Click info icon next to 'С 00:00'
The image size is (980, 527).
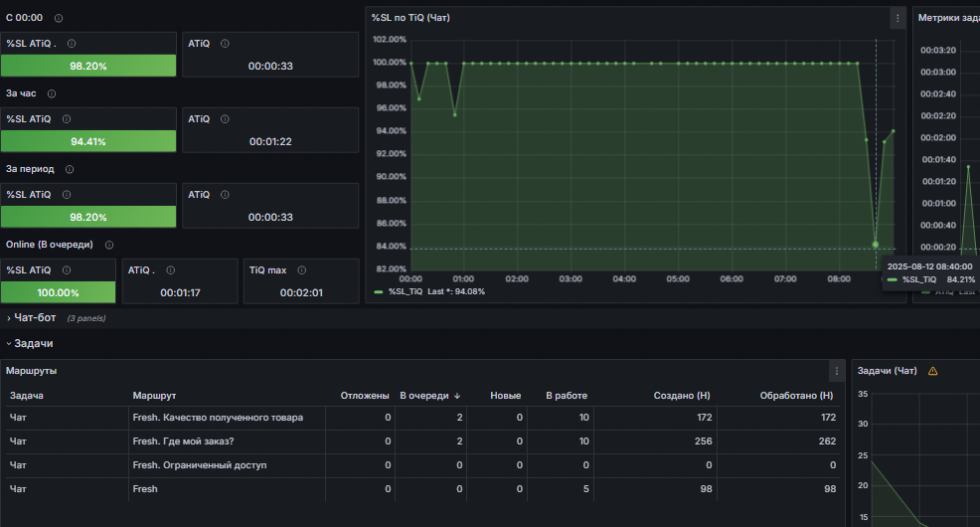pos(59,18)
